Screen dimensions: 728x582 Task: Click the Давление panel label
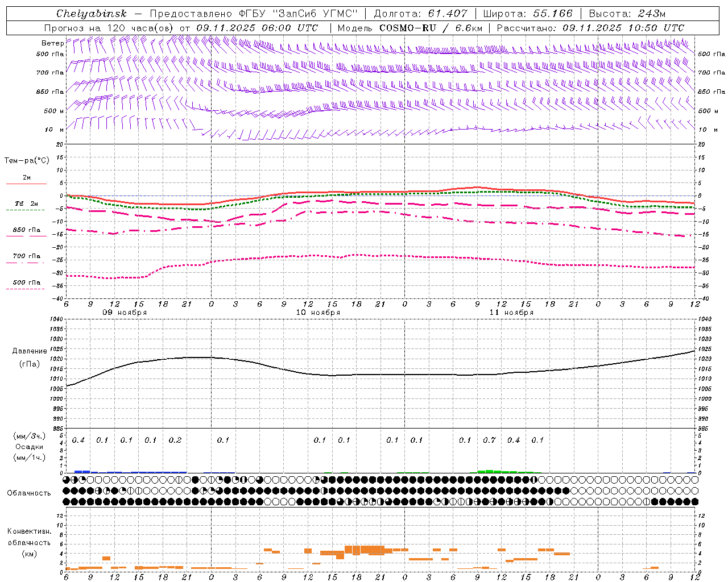(28, 351)
